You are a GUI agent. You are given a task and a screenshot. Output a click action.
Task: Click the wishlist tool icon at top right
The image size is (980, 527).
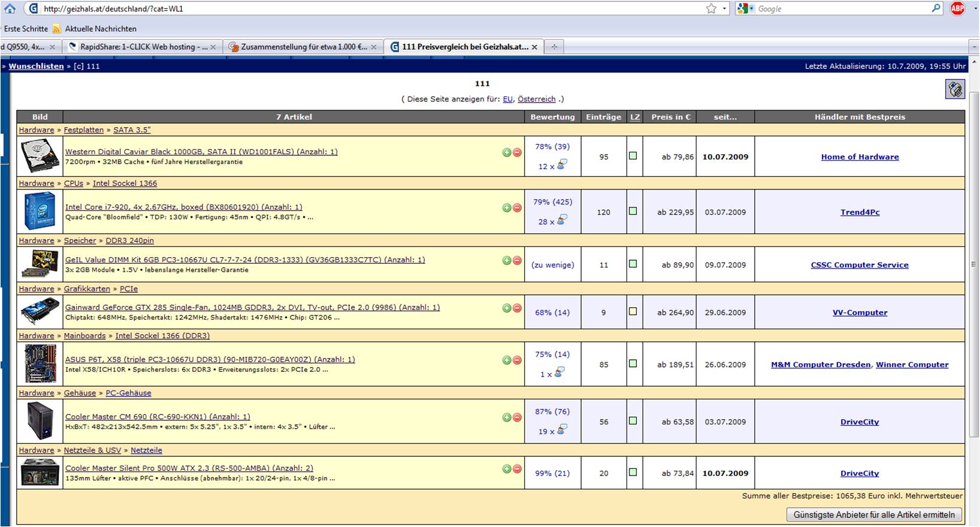tap(955, 89)
